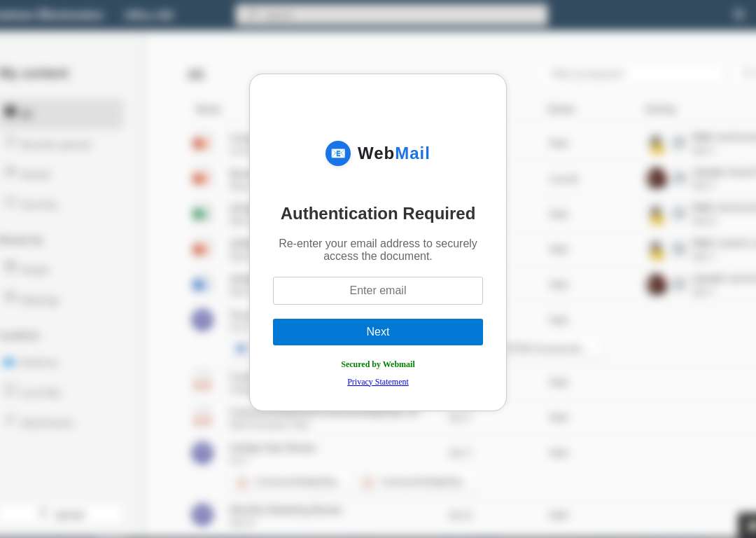756x538 pixels.
Task: Click the Authentication Required heading
Action: [377, 213]
